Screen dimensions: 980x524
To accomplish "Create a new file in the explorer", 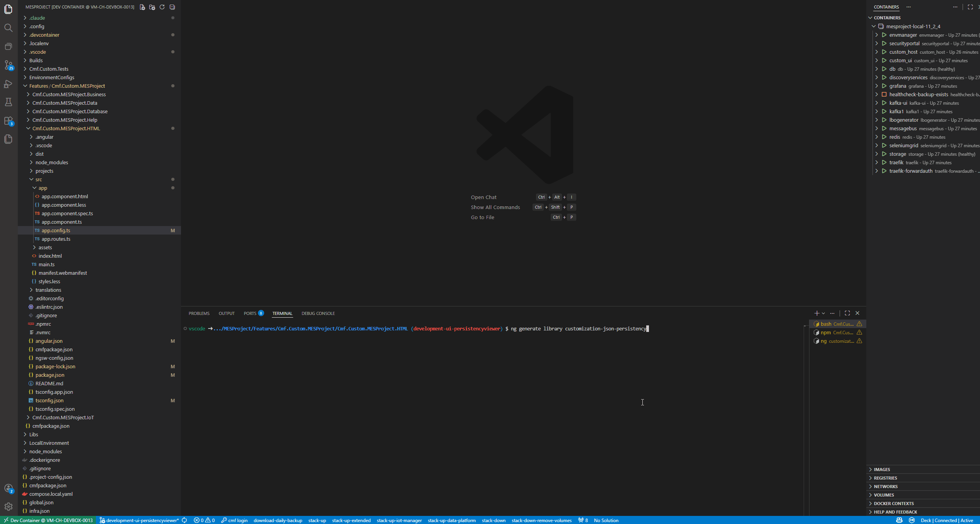I will (x=142, y=7).
